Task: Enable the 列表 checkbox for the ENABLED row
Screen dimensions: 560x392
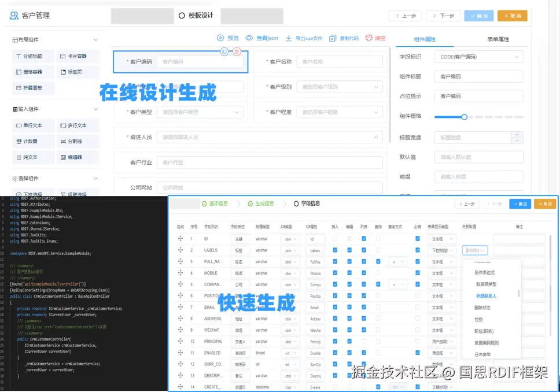Action: (x=363, y=352)
